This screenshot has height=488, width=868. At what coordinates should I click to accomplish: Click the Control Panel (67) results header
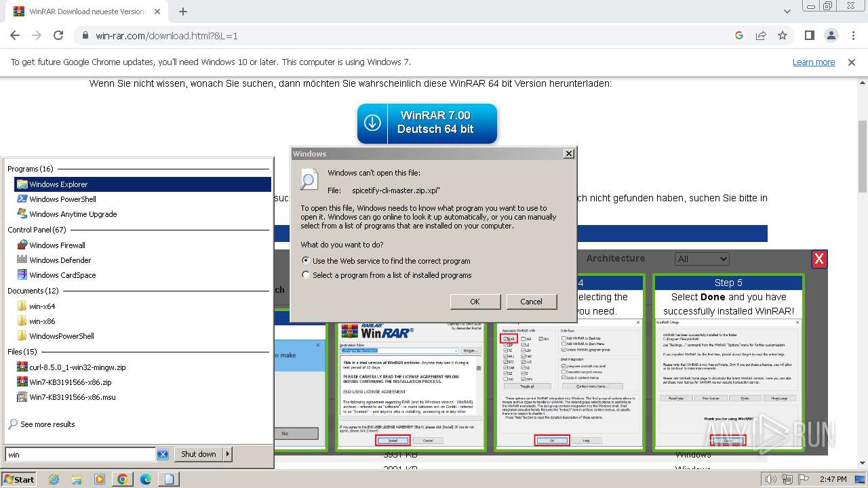37,230
